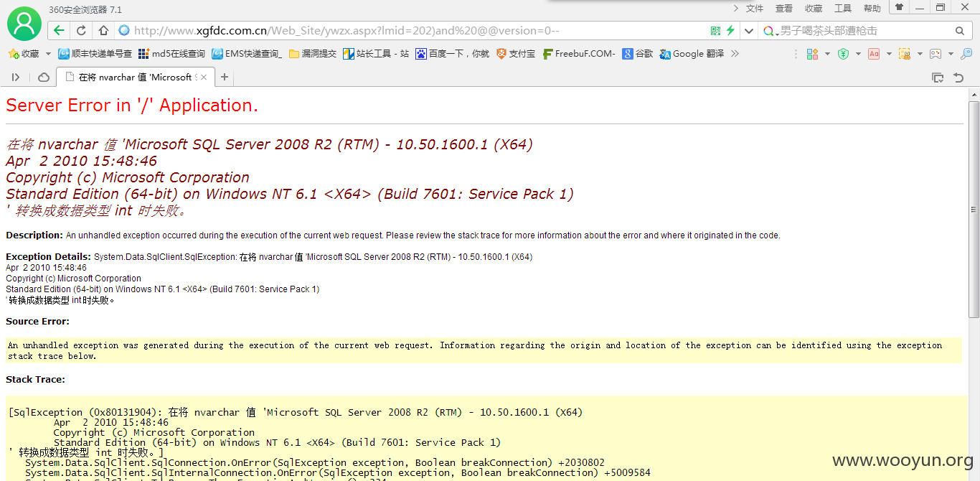The height and width of the screenshot is (481, 980).
Task: Click the Stack Trace: label
Action: 35,379
